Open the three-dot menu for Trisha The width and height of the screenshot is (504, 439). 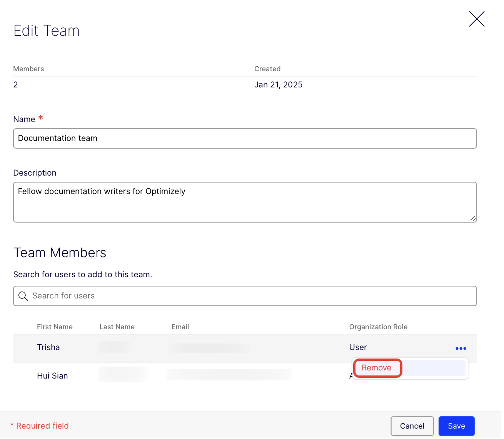tap(461, 348)
